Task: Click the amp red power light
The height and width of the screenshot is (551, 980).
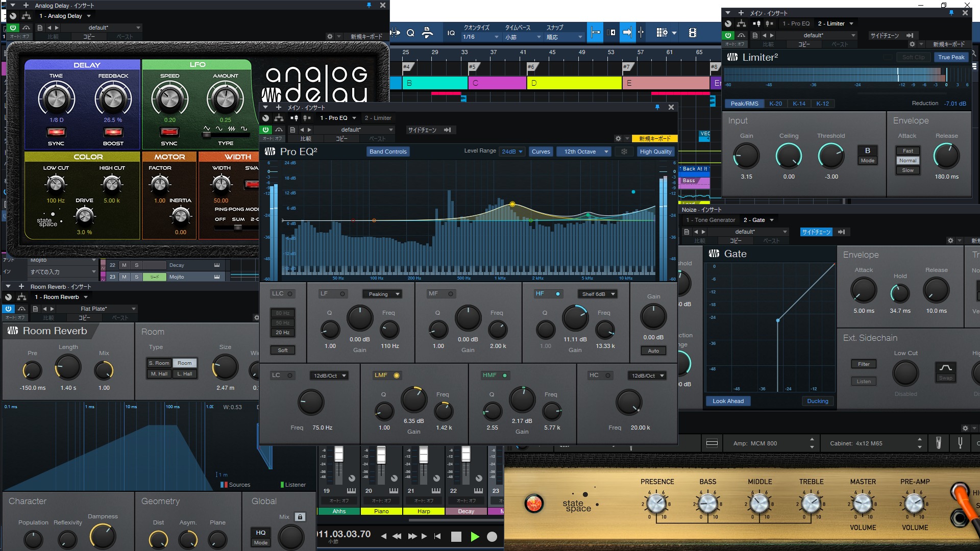Action: [x=534, y=504]
